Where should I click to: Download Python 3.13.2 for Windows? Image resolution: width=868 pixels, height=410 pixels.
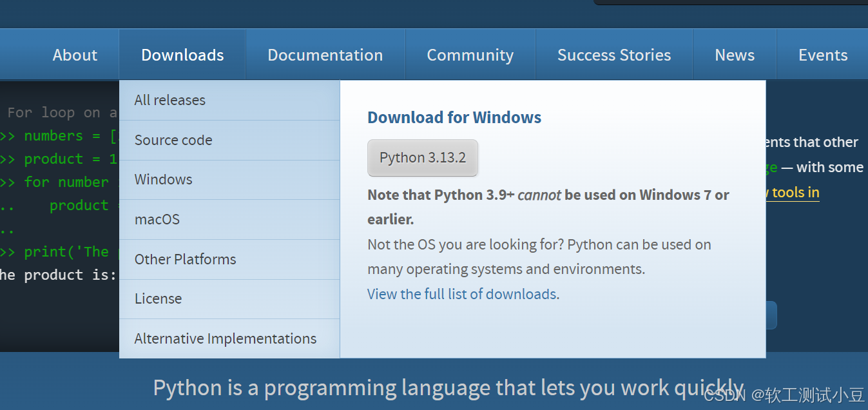[423, 158]
